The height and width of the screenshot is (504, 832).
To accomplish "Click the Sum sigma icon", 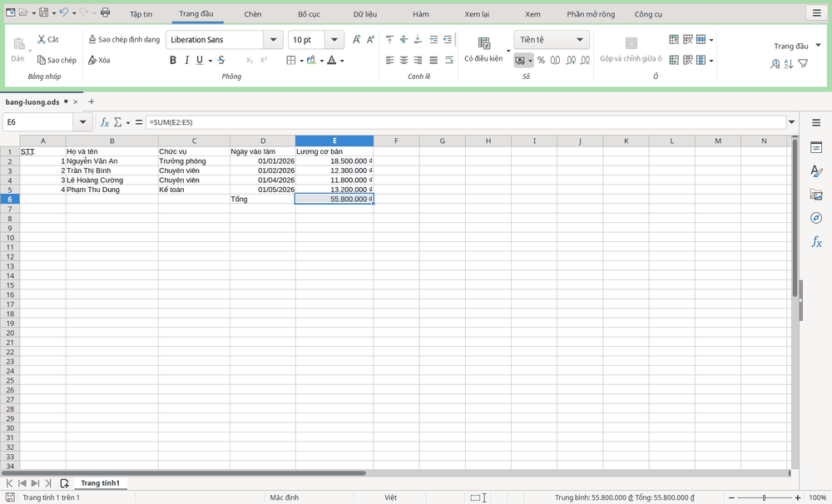I will point(118,122).
